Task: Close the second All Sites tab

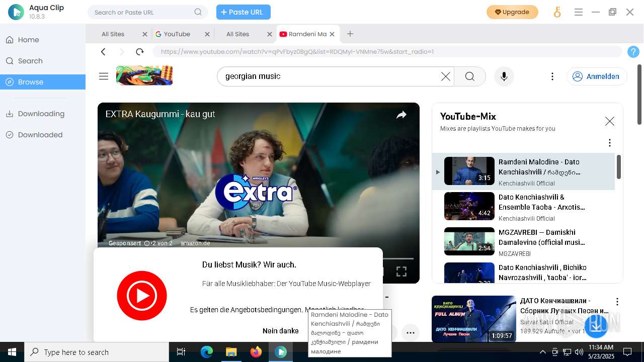Action: (x=270, y=34)
